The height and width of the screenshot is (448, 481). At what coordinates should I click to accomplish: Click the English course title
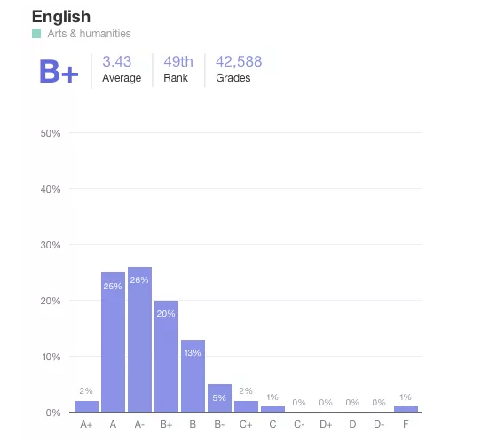(x=61, y=17)
